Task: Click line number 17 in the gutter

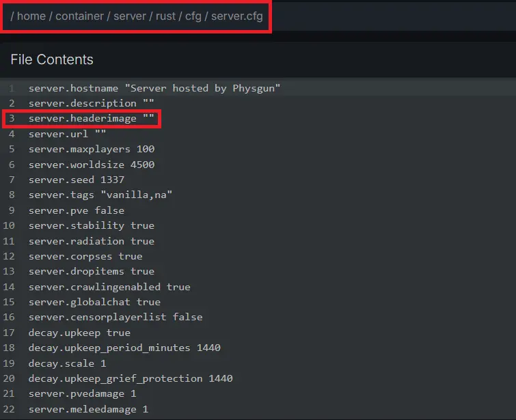Action: coord(12,333)
